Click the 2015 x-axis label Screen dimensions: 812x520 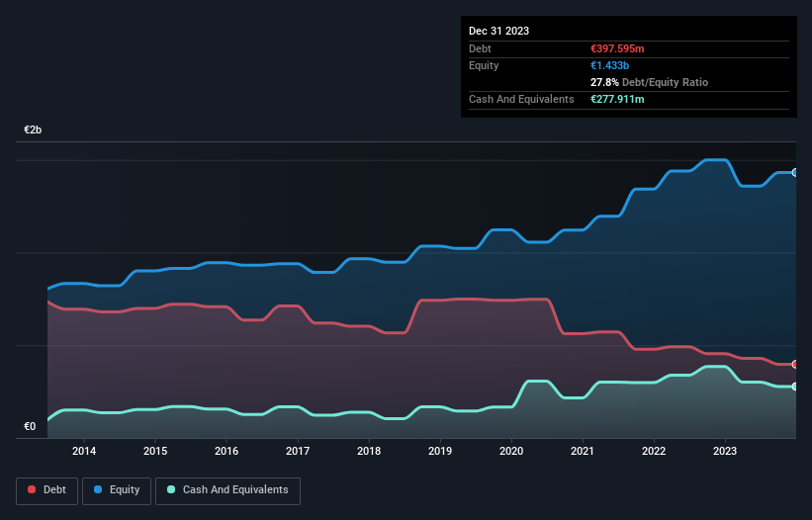click(x=155, y=451)
